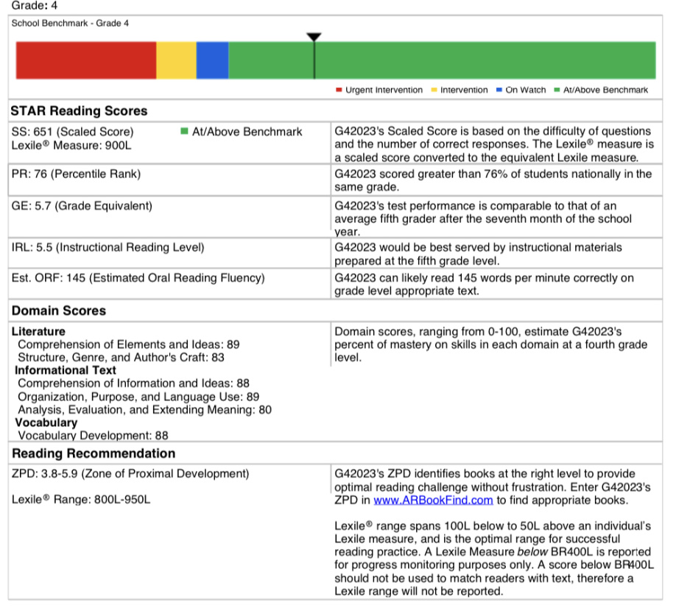The width and height of the screenshot is (676, 616).
Task: Click the 'On Watch' legend label
Action: [526, 90]
